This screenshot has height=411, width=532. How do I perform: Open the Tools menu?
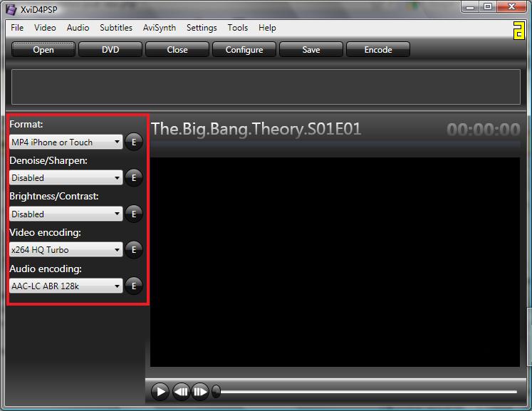(x=237, y=28)
